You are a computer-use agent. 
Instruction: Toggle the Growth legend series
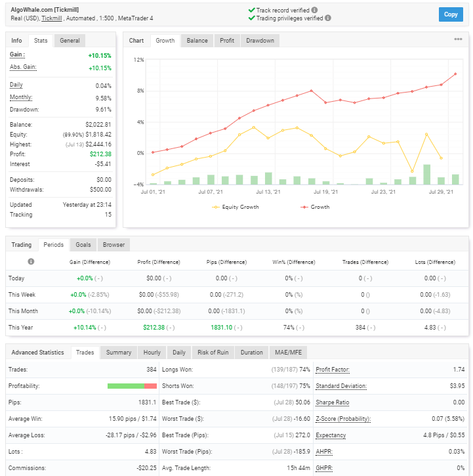pos(315,207)
